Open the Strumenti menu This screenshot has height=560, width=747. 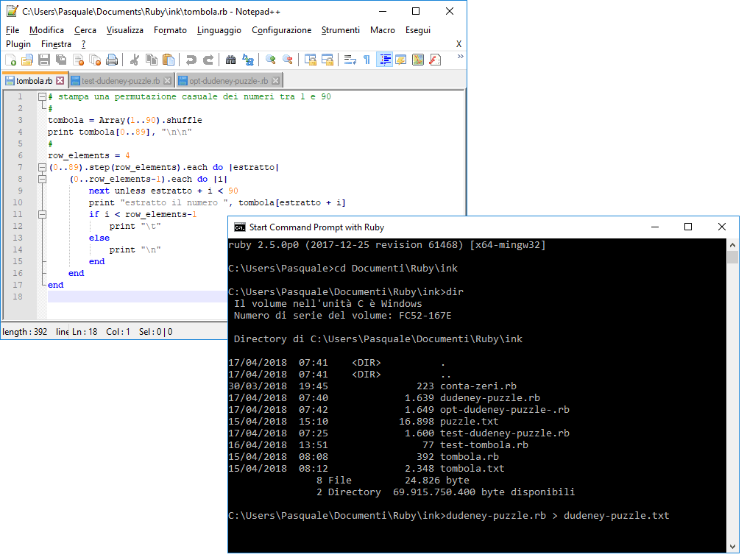coord(341,30)
